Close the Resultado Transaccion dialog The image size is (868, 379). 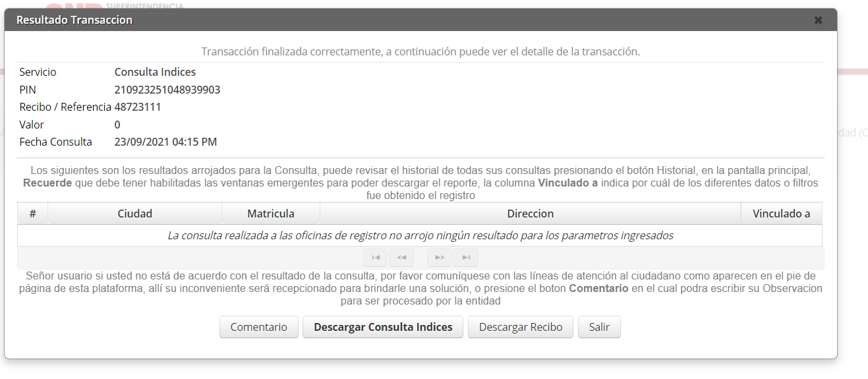(818, 20)
